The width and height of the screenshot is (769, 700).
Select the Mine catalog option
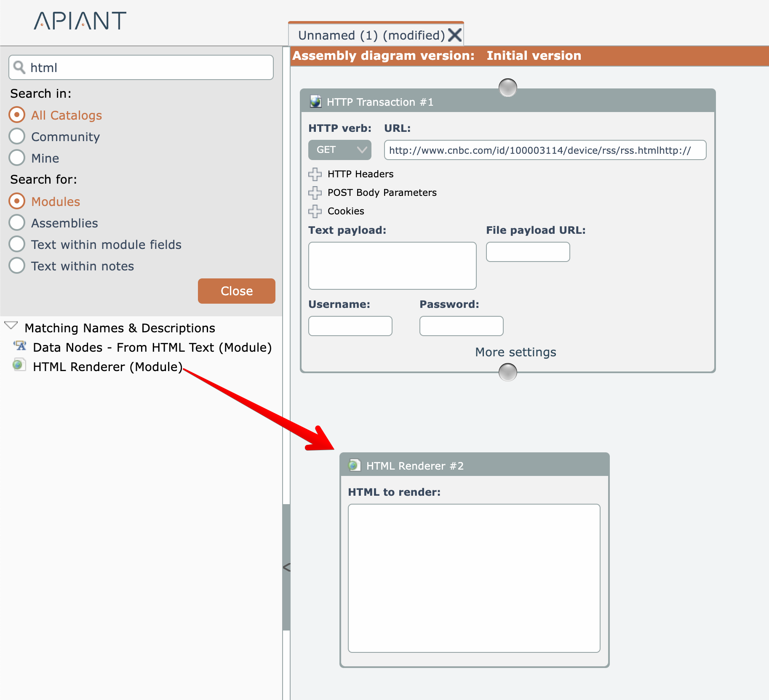pos(17,158)
